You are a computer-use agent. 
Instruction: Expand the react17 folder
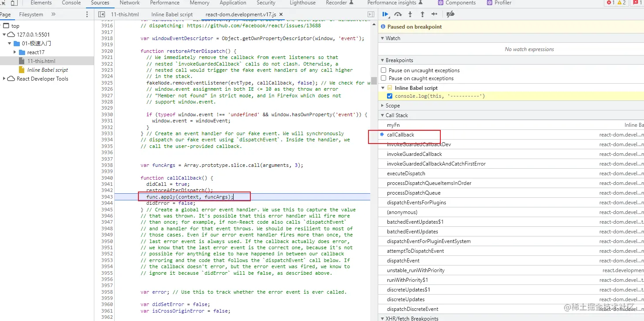[x=16, y=52]
